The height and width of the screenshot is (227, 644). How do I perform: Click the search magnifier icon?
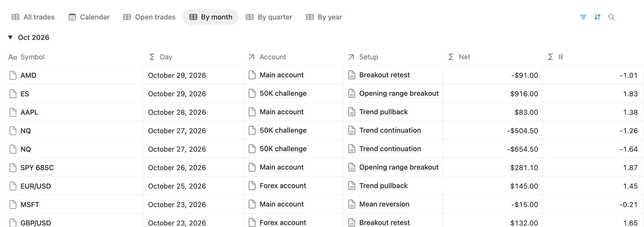click(611, 17)
